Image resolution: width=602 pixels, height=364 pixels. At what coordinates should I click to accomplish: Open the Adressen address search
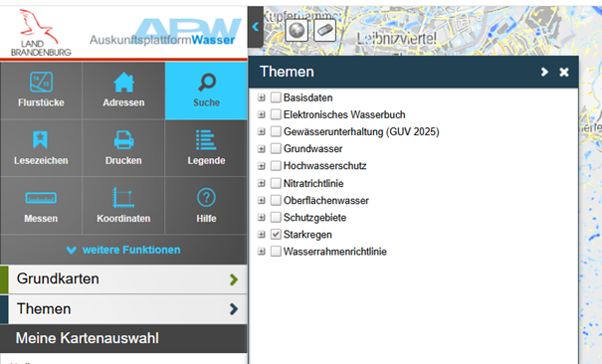point(123,91)
